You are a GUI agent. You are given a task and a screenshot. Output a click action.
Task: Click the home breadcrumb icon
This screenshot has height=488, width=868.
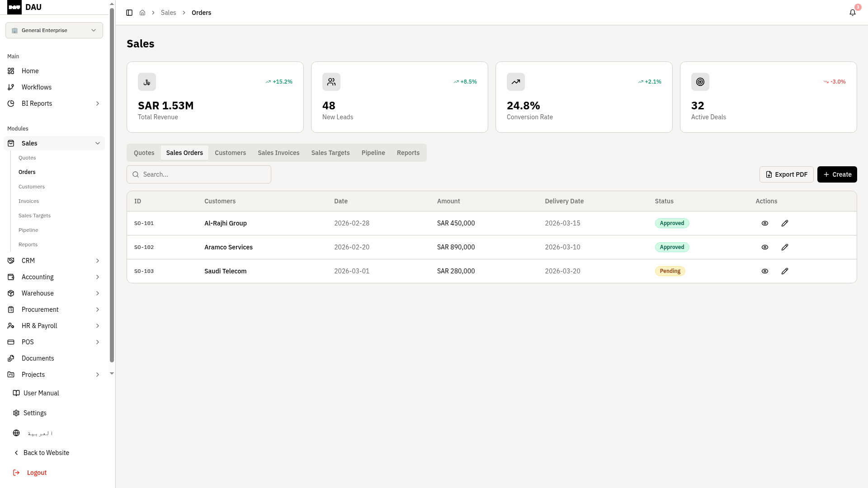point(142,13)
